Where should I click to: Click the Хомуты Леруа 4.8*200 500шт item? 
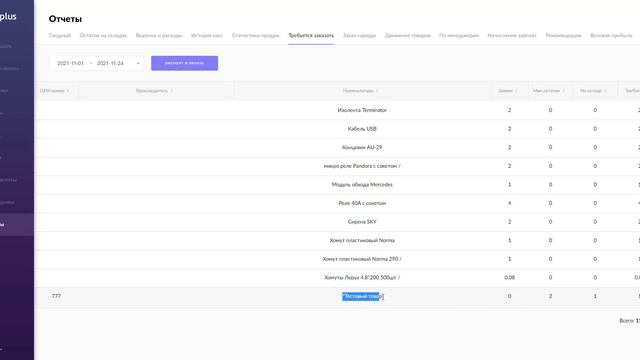(x=362, y=278)
